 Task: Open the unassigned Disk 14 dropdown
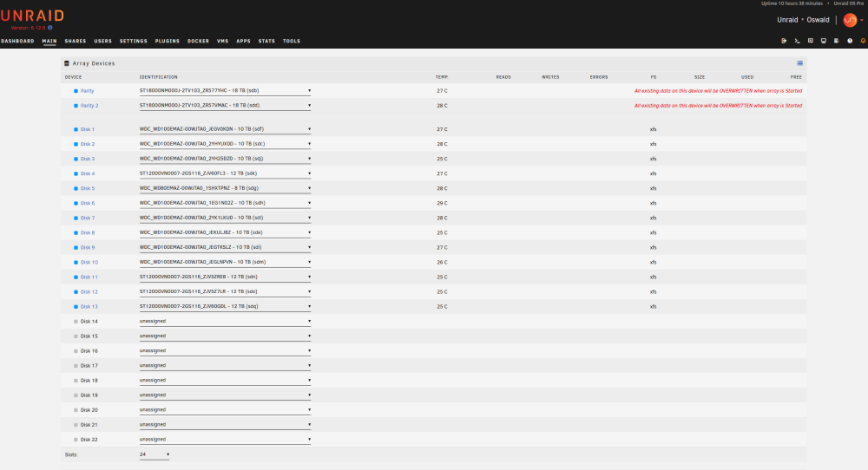pyautogui.click(x=225, y=321)
